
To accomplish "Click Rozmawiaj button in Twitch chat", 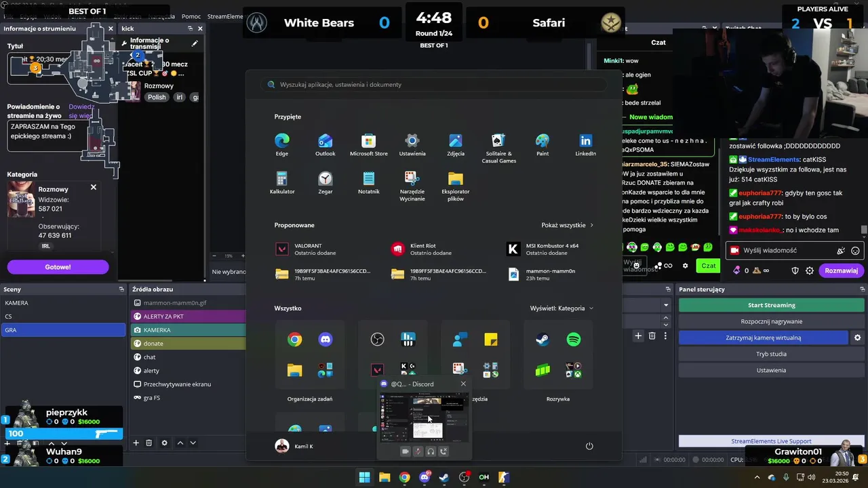I will click(x=841, y=270).
